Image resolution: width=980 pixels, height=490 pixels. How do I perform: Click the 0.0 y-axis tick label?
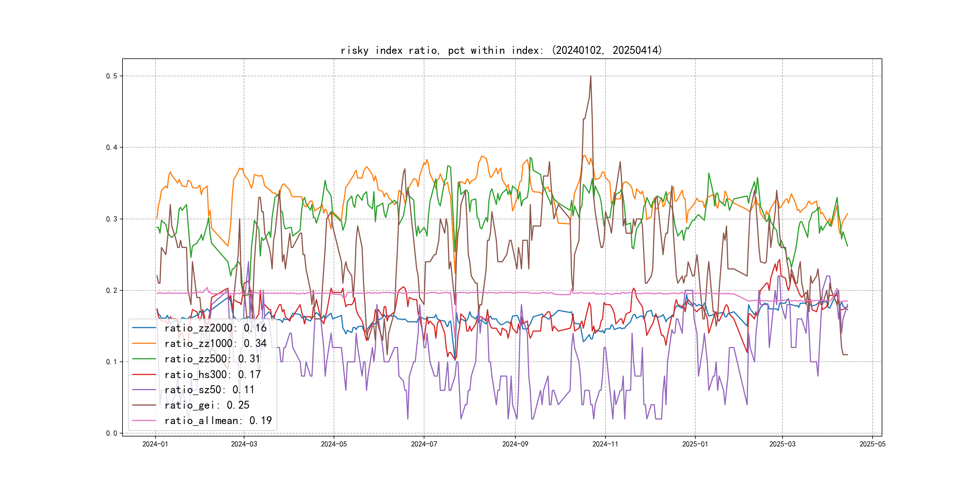pos(111,433)
